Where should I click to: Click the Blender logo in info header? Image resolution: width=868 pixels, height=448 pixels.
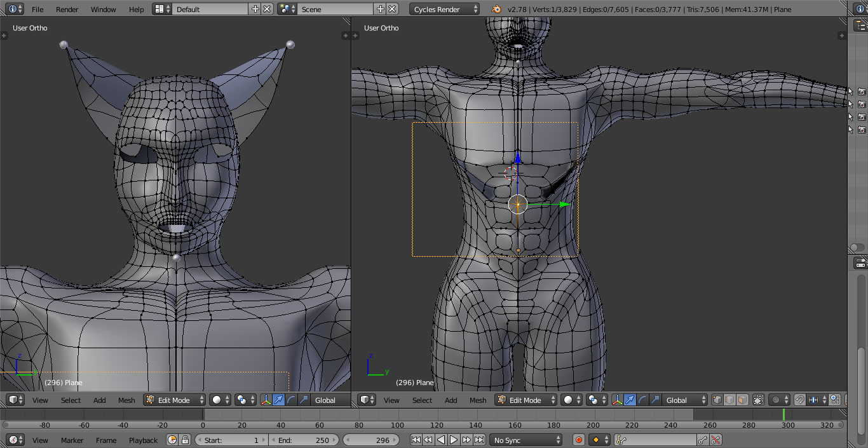coord(496,10)
